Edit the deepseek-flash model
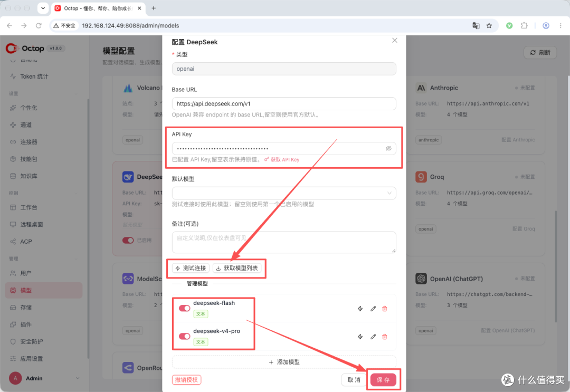This screenshot has height=392, width=570. click(x=373, y=309)
